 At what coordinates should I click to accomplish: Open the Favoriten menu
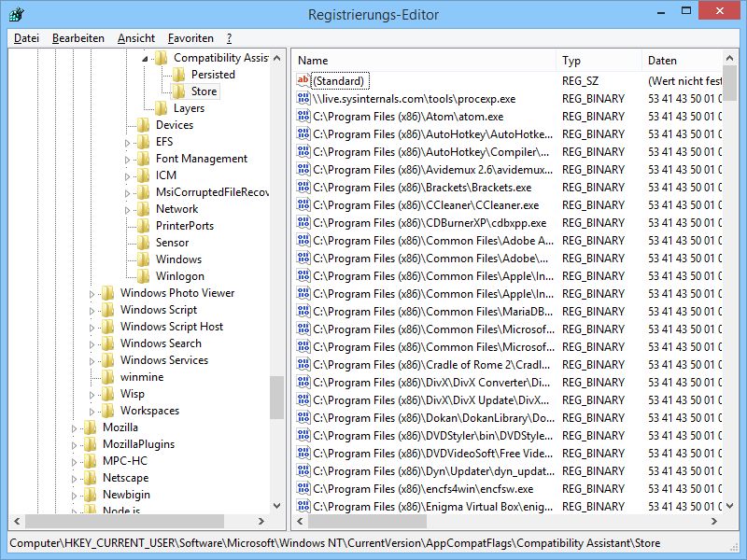click(x=190, y=38)
